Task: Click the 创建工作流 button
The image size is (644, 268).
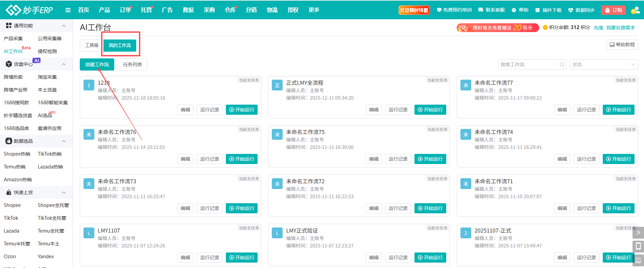Action: [97, 64]
